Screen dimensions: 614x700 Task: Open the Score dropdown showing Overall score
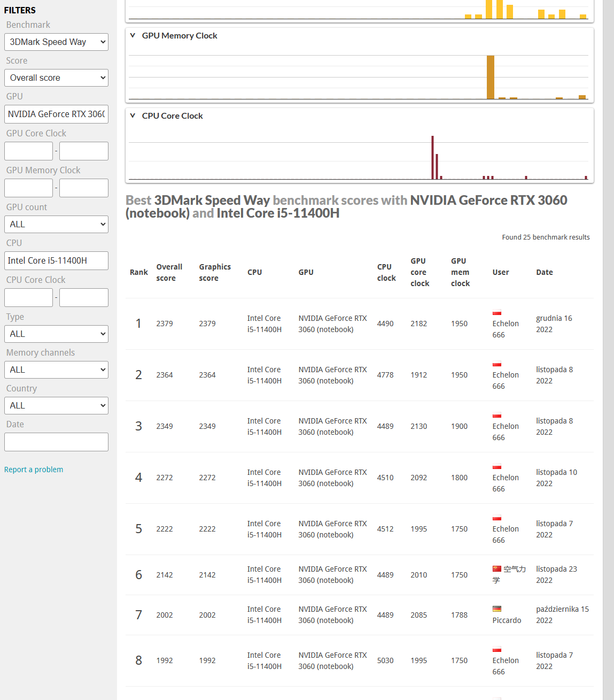pos(56,78)
